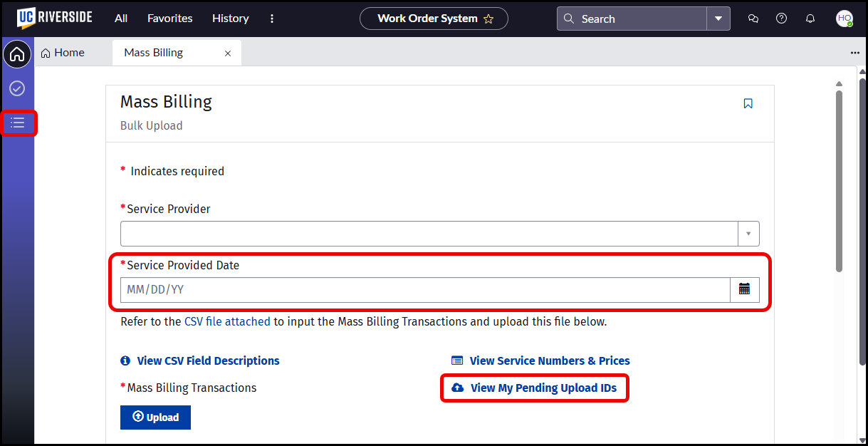Screen dimensions: 868x446
Task: Click the Upload button
Action: tap(155, 417)
